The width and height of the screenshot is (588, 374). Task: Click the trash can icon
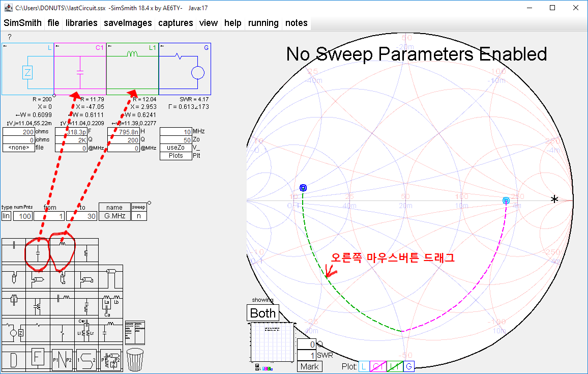(135, 359)
